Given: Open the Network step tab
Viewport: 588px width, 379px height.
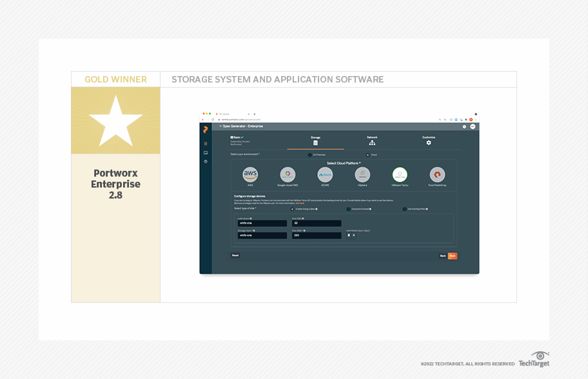Looking at the screenshot, I should 372,140.
